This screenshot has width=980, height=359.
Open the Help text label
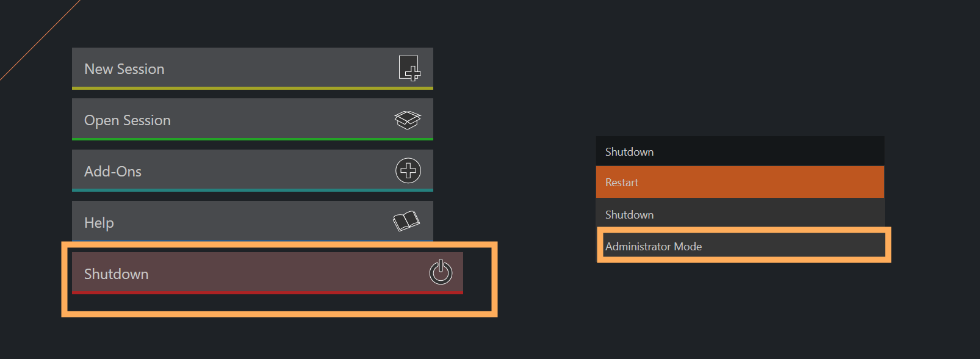[99, 223]
